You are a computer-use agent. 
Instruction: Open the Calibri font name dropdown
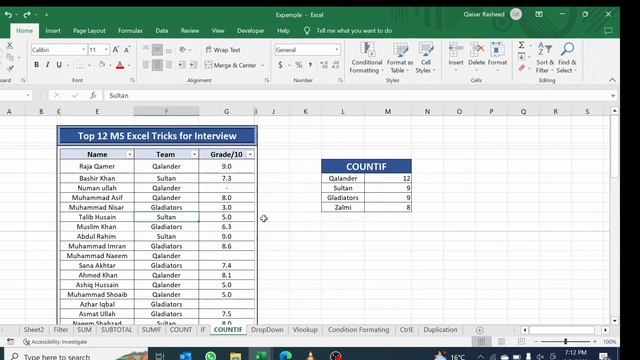coord(84,50)
